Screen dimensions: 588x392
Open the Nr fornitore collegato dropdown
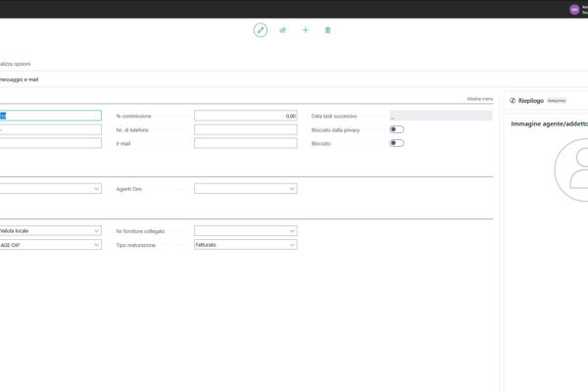pyautogui.click(x=245, y=231)
